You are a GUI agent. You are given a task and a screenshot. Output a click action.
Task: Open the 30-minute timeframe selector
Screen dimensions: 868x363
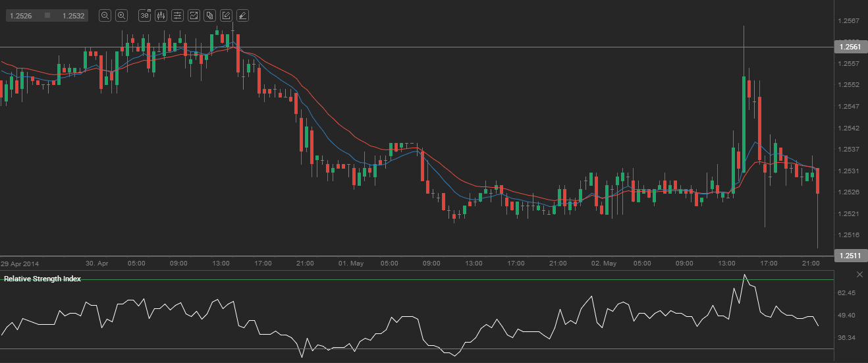click(145, 15)
